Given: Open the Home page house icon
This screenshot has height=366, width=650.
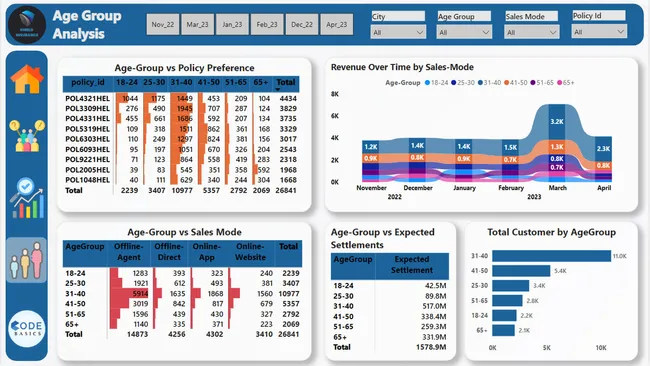Looking at the screenshot, I should [x=27, y=79].
